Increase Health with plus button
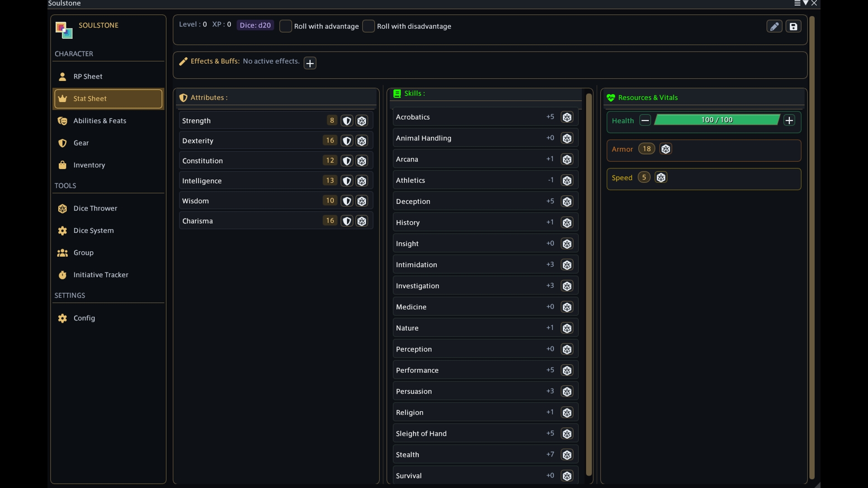The image size is (868, 488). tap(789, 121)
